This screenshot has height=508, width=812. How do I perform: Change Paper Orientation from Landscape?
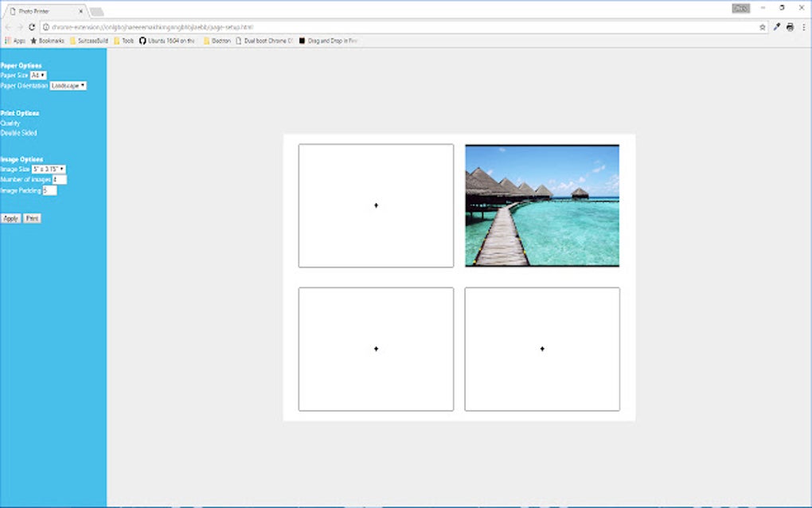tap(68, 85)
